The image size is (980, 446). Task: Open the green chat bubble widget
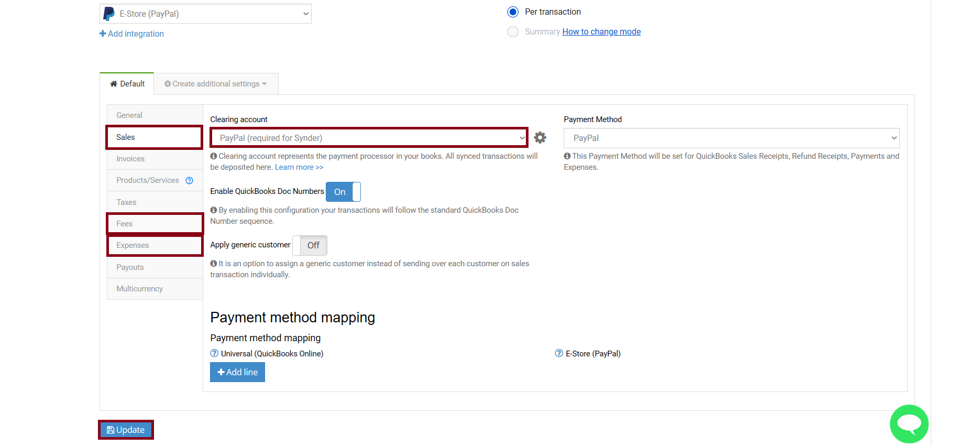pyautogui.click(x=909, y=424)
